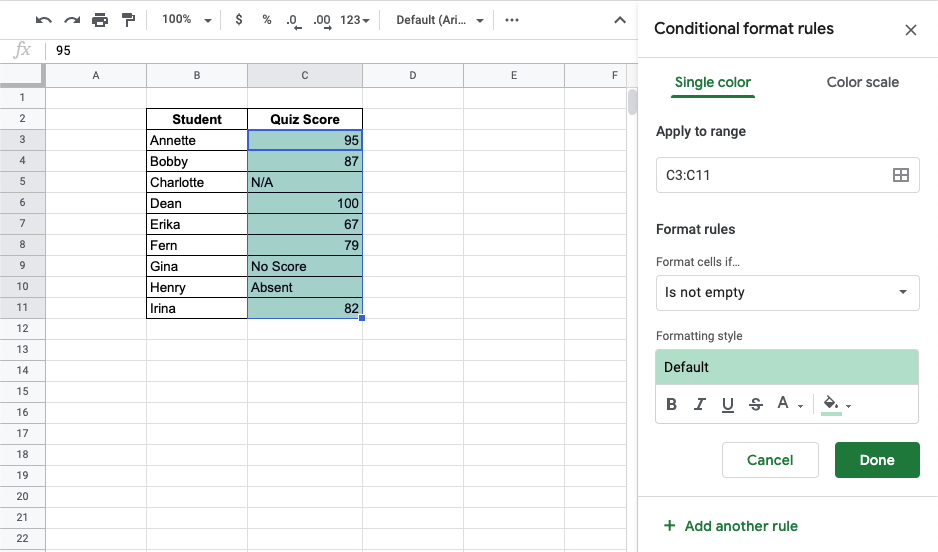
Task: Select column A header
Action: pos(96,75)
